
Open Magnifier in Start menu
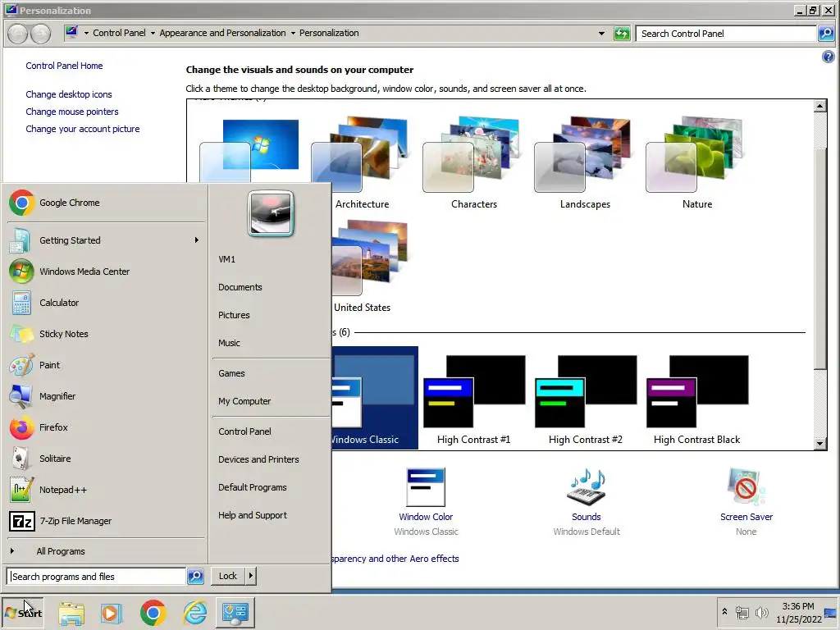point(106,396)
